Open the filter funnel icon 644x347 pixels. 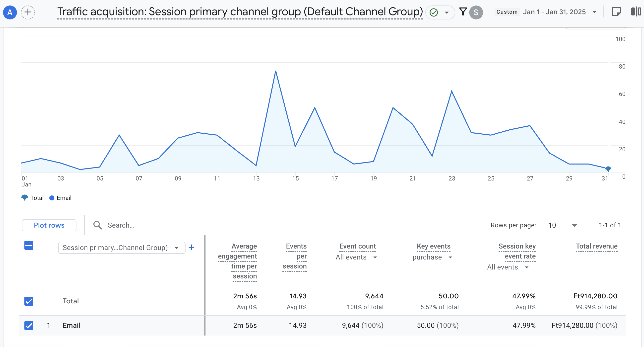coord(463,12)
